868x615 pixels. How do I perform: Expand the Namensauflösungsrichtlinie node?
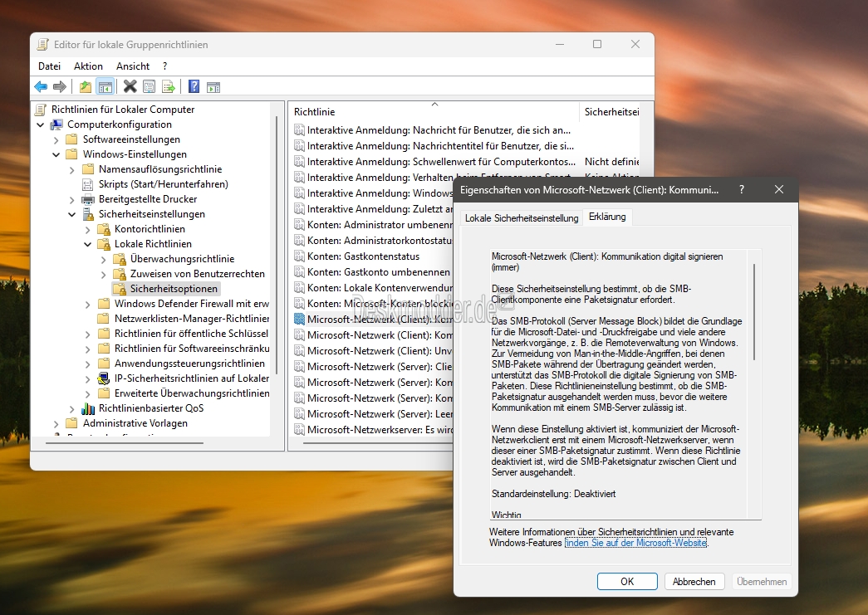(x=71, y=170)
